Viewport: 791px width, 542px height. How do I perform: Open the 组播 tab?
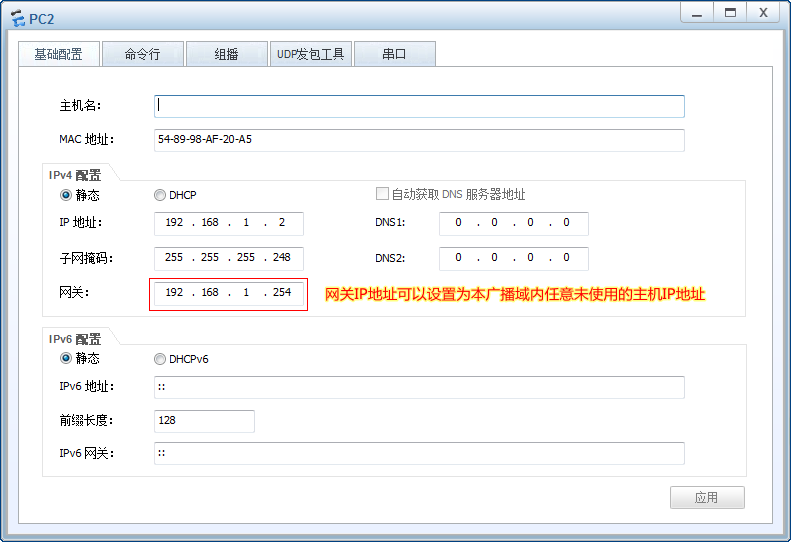pyautogui.click(x=227, y=54)
